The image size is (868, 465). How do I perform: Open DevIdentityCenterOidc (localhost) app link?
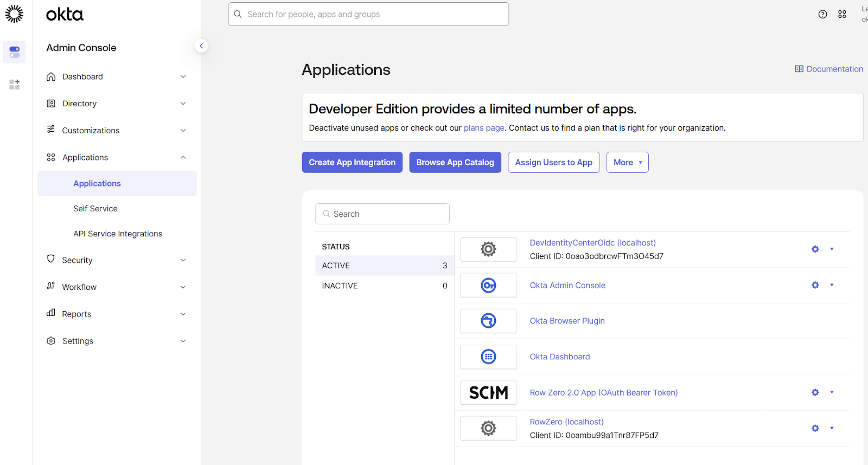click(593, 243)
